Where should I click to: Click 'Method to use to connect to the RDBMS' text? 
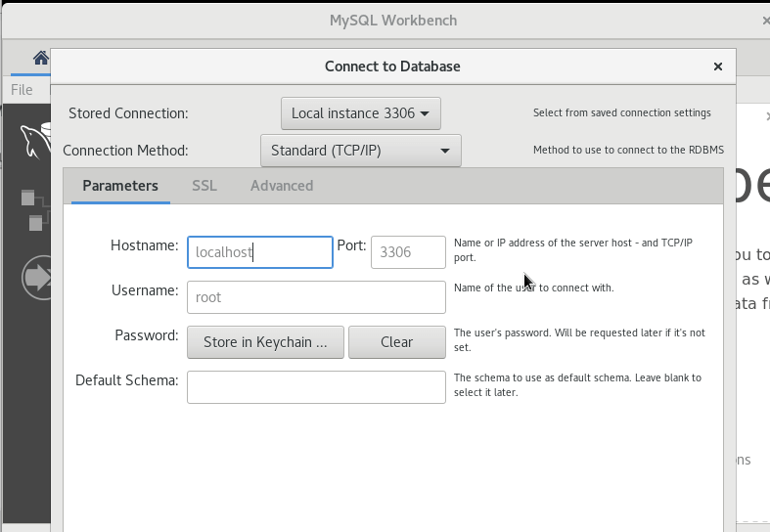point(628,150)
